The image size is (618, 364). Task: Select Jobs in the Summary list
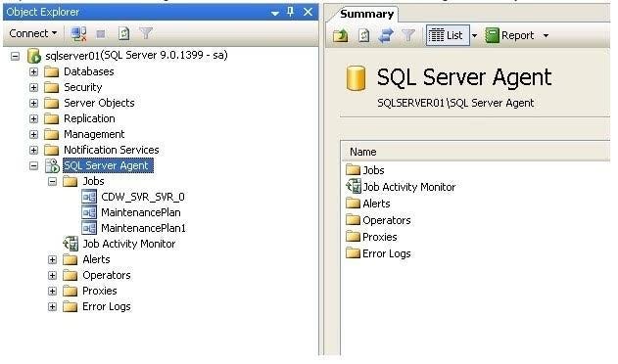pyautogui.click(x=373, y=170)
